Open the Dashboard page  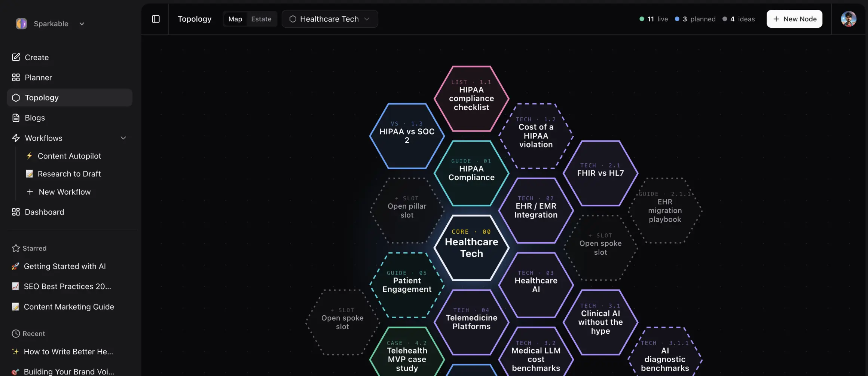[x=70, y=212]
